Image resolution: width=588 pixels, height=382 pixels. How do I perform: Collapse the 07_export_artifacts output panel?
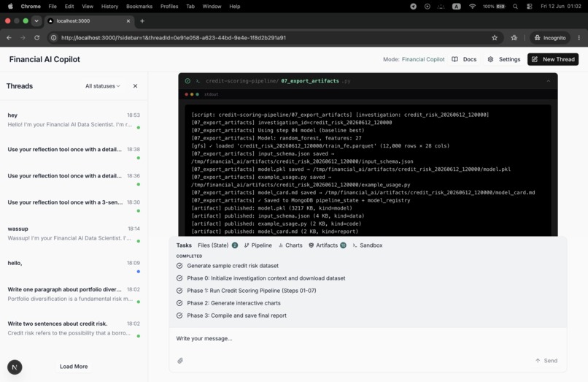tap(549, 81)
